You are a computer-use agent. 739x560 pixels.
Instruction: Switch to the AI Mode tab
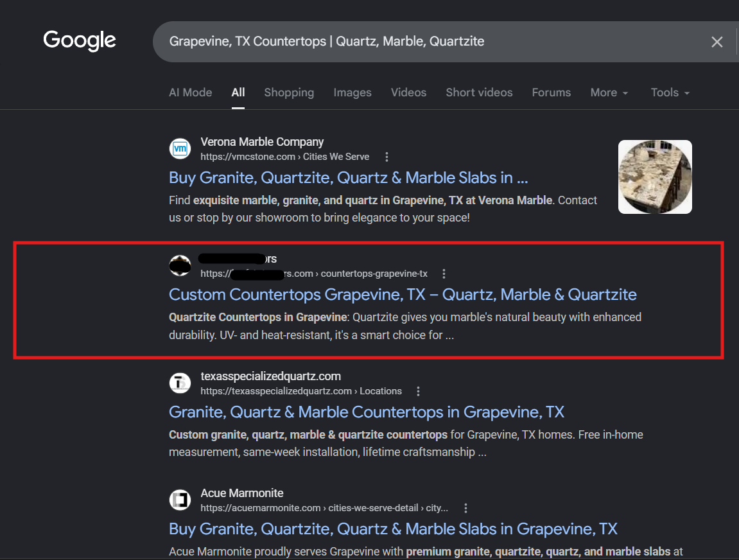[x=191, y=92]
